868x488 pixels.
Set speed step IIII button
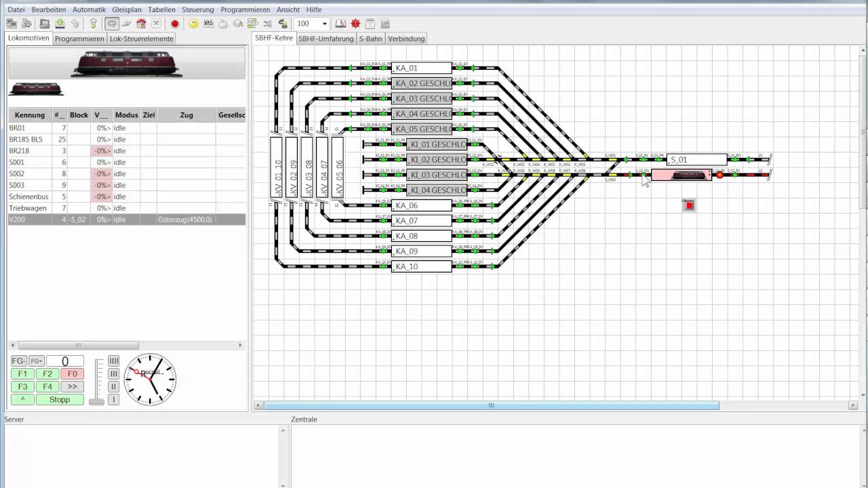(114, 361)
